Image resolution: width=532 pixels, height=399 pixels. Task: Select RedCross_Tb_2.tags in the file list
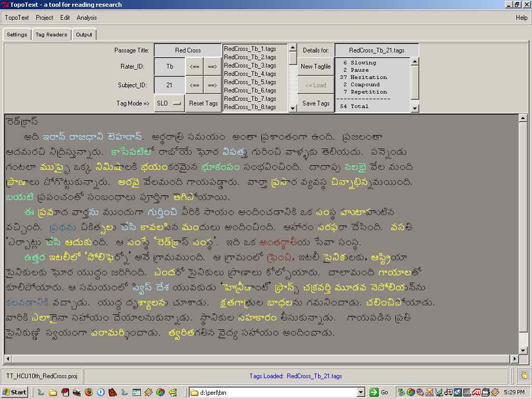click(250, 57)
